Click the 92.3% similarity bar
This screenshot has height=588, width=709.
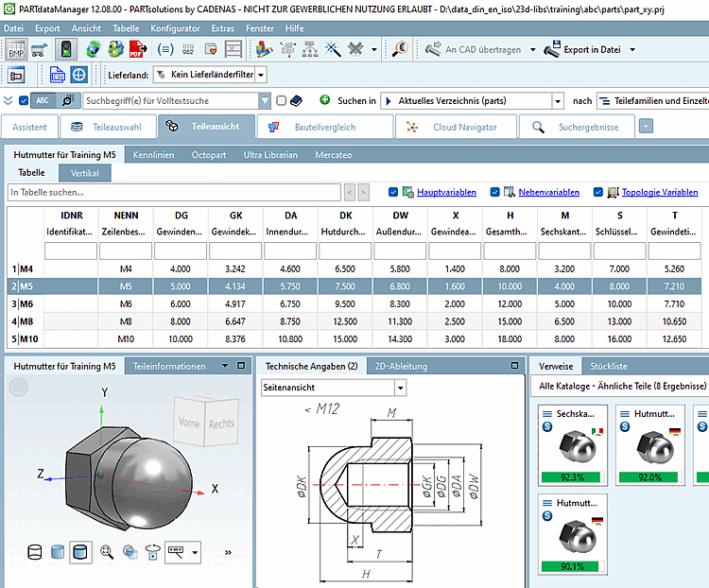click(x=572, y=477)
